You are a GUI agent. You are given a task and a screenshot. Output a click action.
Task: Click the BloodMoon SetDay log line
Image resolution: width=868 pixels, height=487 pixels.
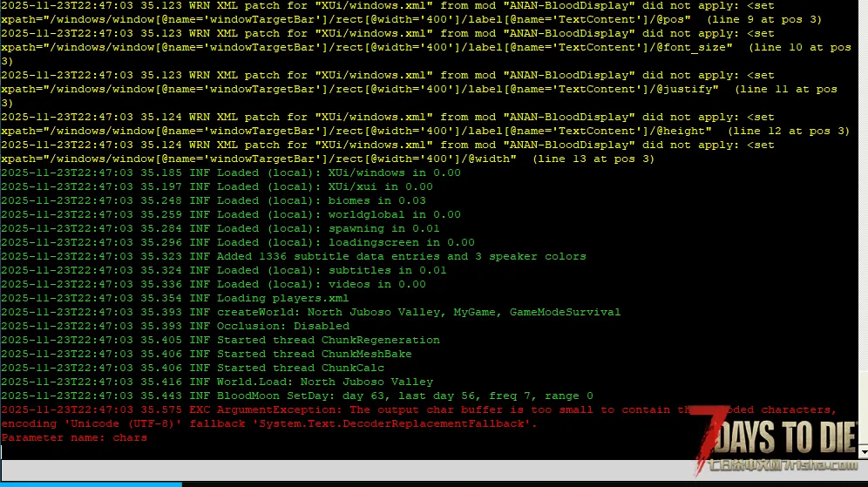tap(296, 396)
